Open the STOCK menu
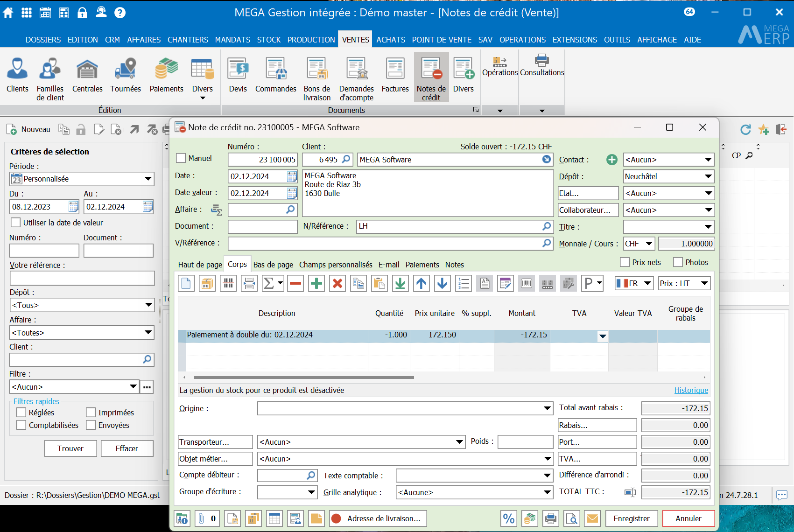The height and width of the screenshot is (532, 794). [x=269, y=40]
